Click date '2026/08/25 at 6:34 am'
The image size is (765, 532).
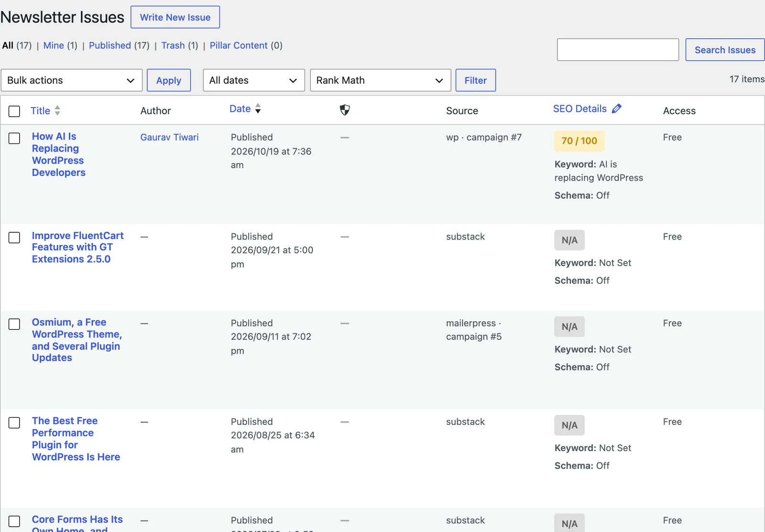tap(273, 442)
